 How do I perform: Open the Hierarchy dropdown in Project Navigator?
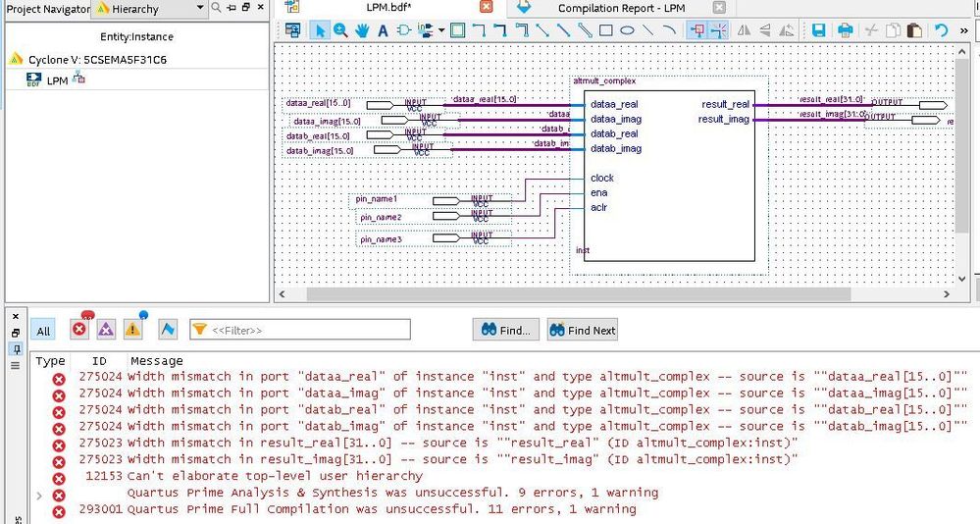200,9
